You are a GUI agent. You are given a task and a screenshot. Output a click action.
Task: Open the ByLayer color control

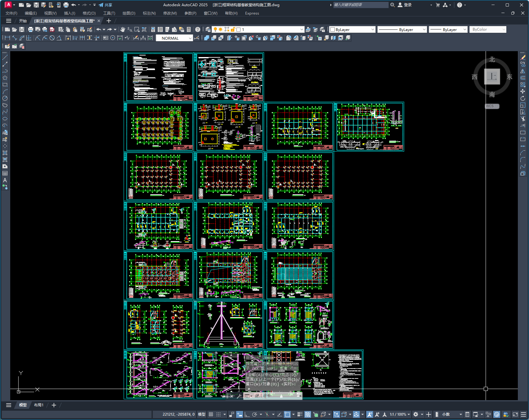click(352, 29)
